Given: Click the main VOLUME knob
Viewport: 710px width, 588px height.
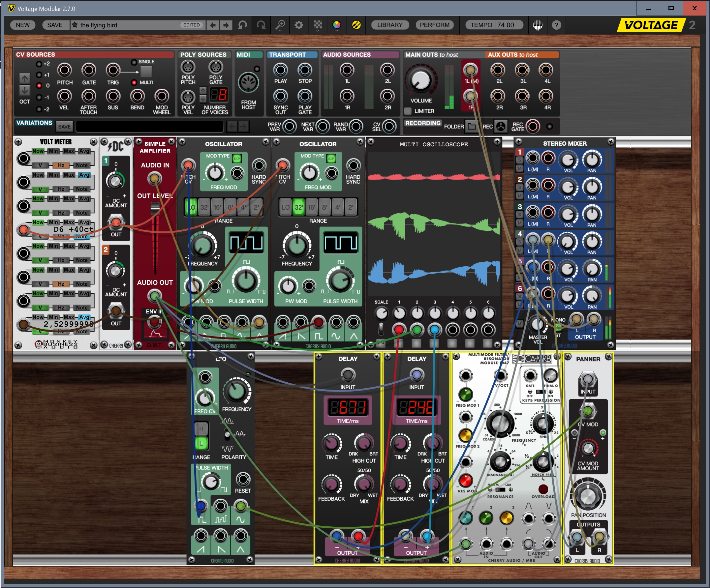Looking at the screenshot, I should (x=421, y=80).
